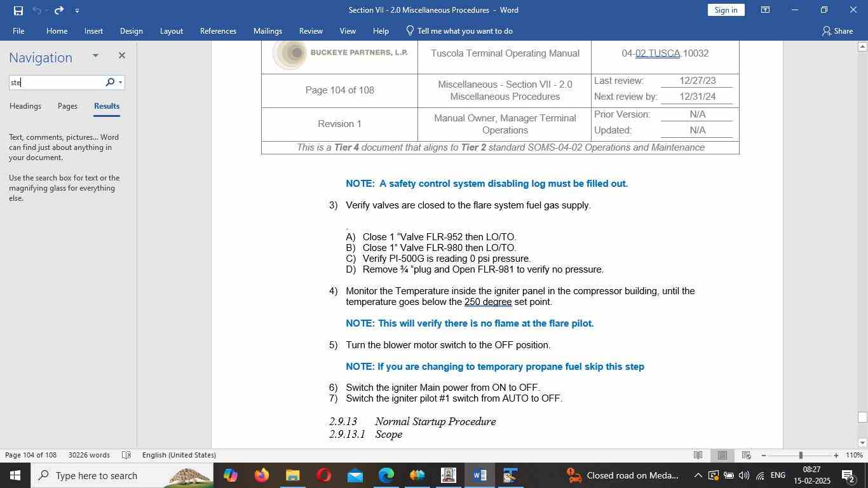Screen dimensions: 868x488
Task: Open the Layout ribbon tab
Action: [x=171, y=30]
